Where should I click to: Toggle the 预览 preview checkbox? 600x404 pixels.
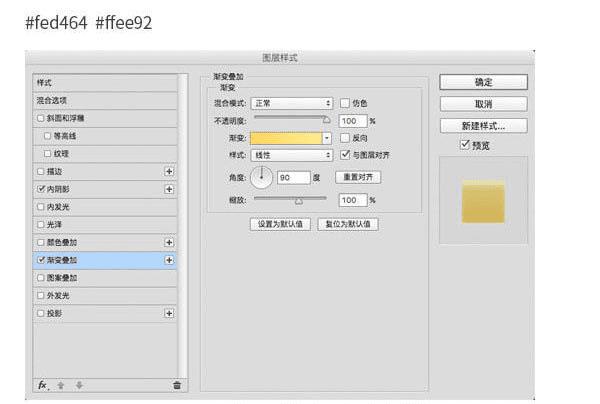(465, 145)
